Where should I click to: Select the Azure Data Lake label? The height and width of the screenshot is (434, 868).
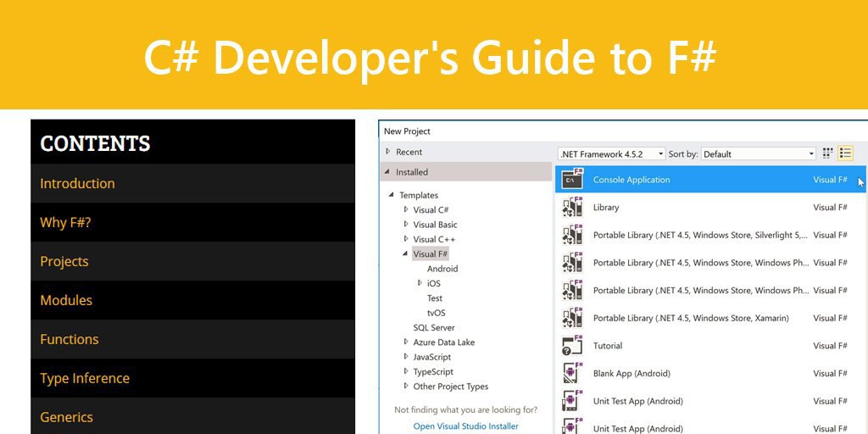pyautogui.click(x=444, y=342)
